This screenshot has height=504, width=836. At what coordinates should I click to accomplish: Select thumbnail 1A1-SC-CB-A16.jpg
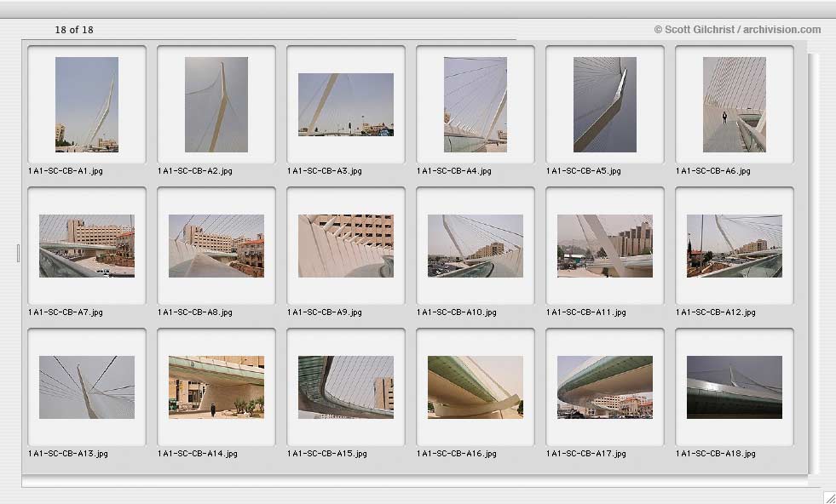tap(476, 387)
